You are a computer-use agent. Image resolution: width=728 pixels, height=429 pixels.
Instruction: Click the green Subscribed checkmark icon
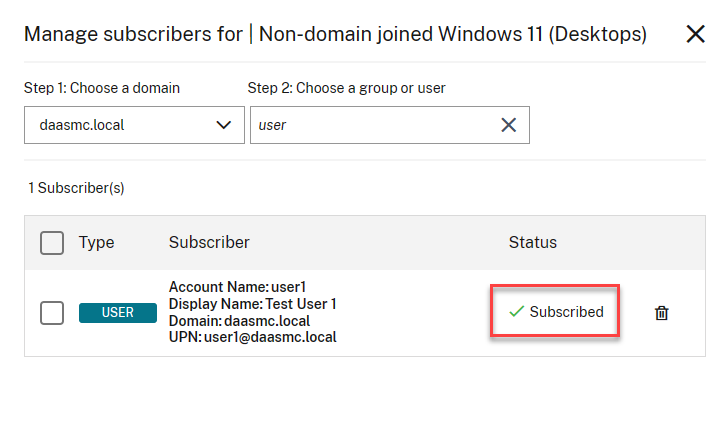[x=516, y=312]
